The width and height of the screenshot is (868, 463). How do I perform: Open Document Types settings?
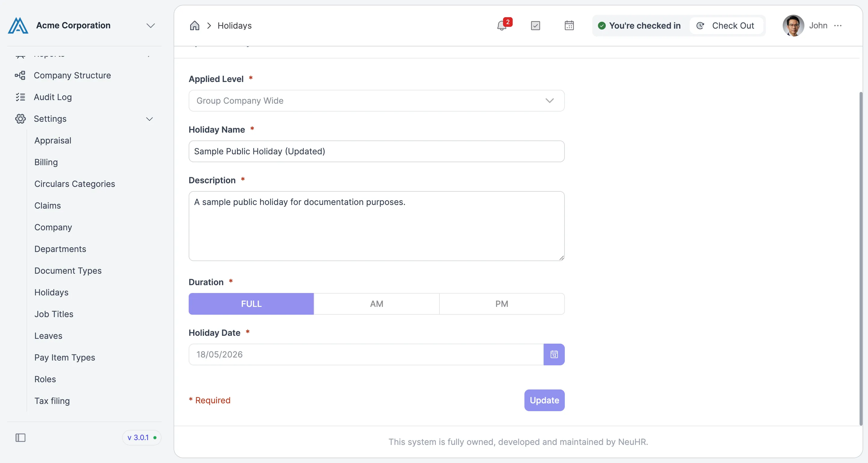(x=68, y=271)
